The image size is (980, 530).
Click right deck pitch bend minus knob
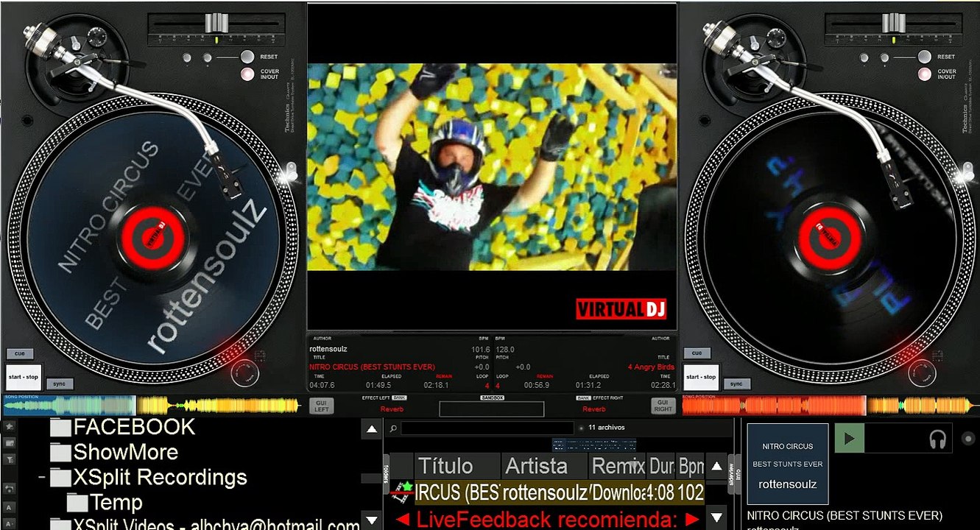[x=863, y=57]
